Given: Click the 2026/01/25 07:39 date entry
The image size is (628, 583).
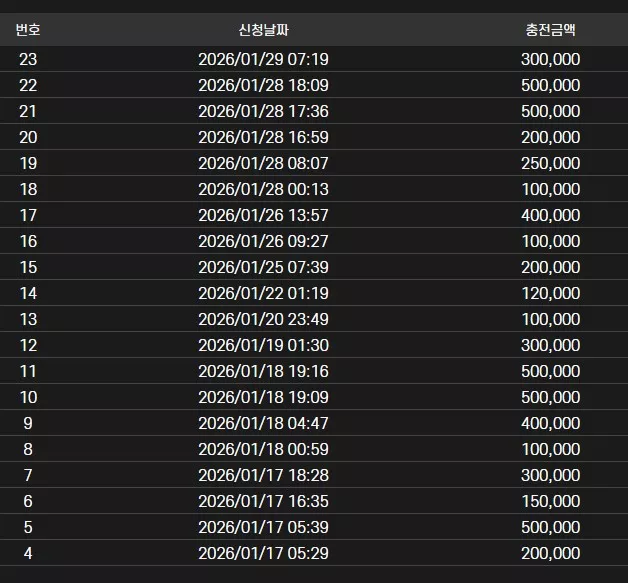Looking at the screenshot, I should point(264,267).
